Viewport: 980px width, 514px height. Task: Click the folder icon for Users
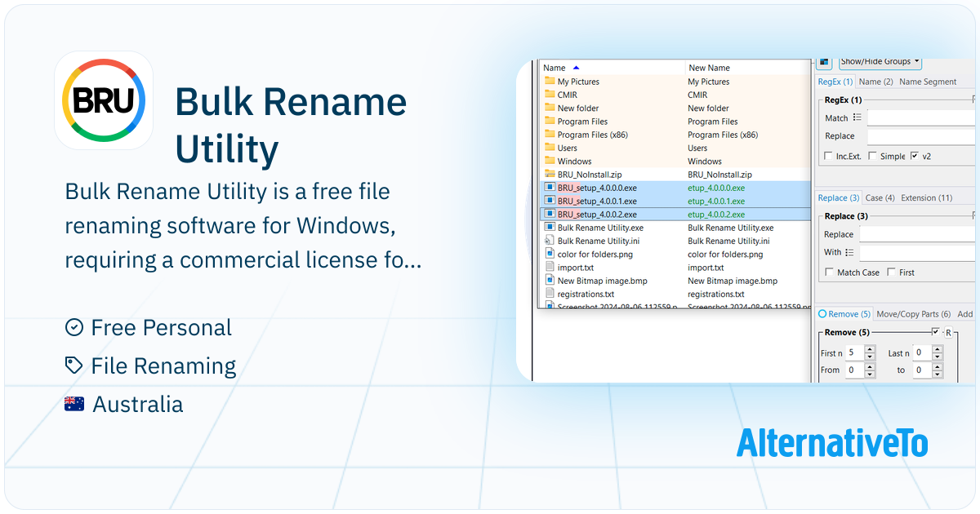point(550,148)
